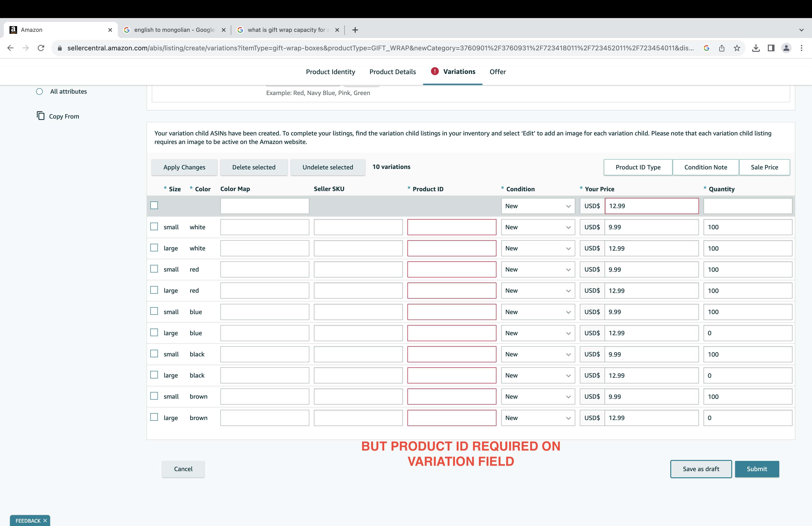Click the browser back arrow
The image size is (812, 526).
tap(10, 48)
